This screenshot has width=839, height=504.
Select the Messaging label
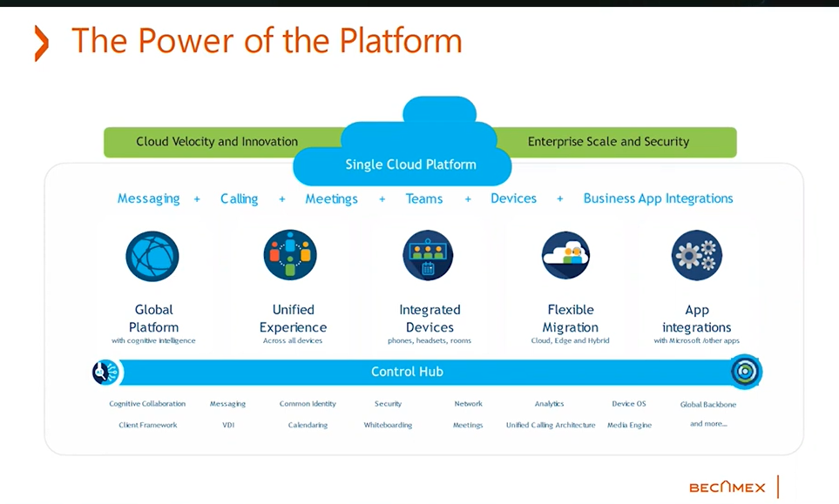pos(148,198)
